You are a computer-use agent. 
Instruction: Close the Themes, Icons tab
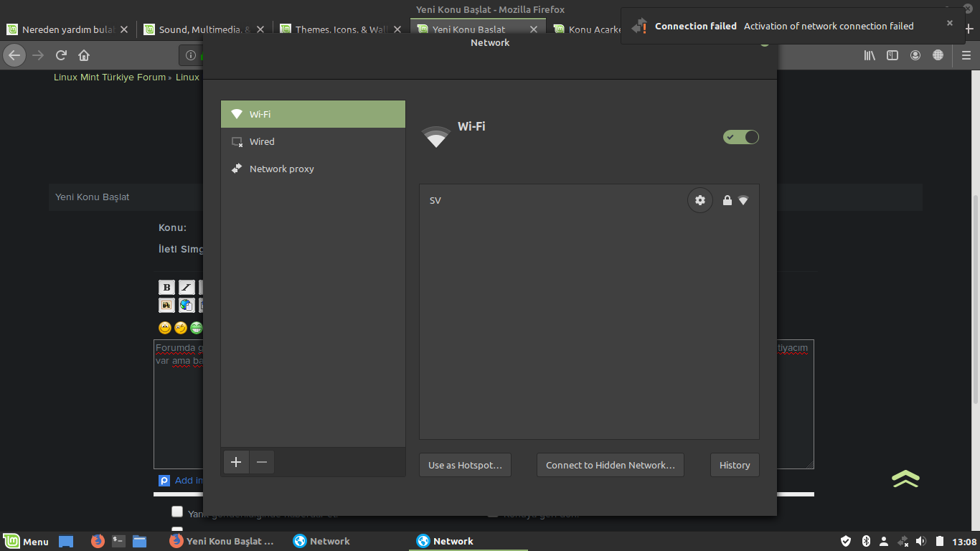point(397,29)
